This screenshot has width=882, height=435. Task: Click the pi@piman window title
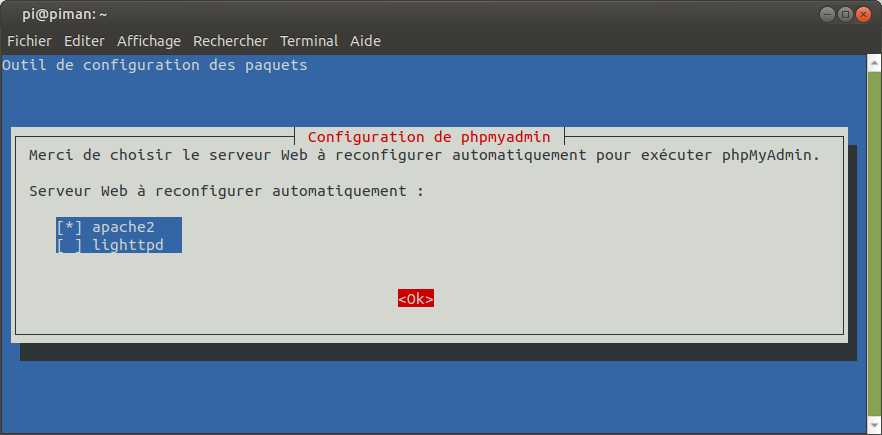tap(65, 15)
